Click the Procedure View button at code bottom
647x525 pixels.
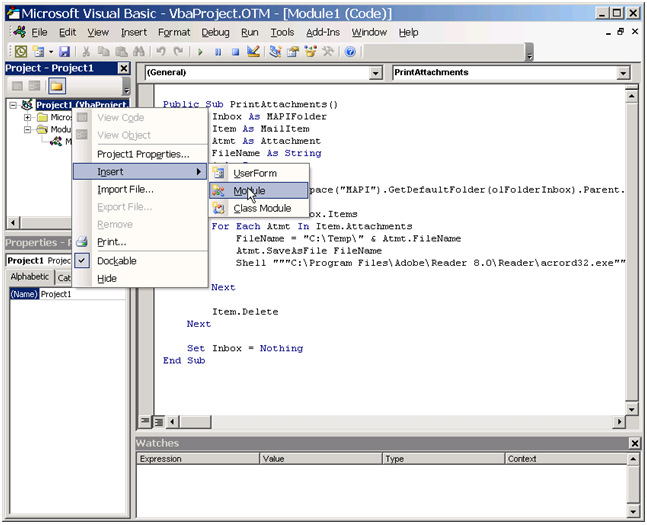pos(145,421)
